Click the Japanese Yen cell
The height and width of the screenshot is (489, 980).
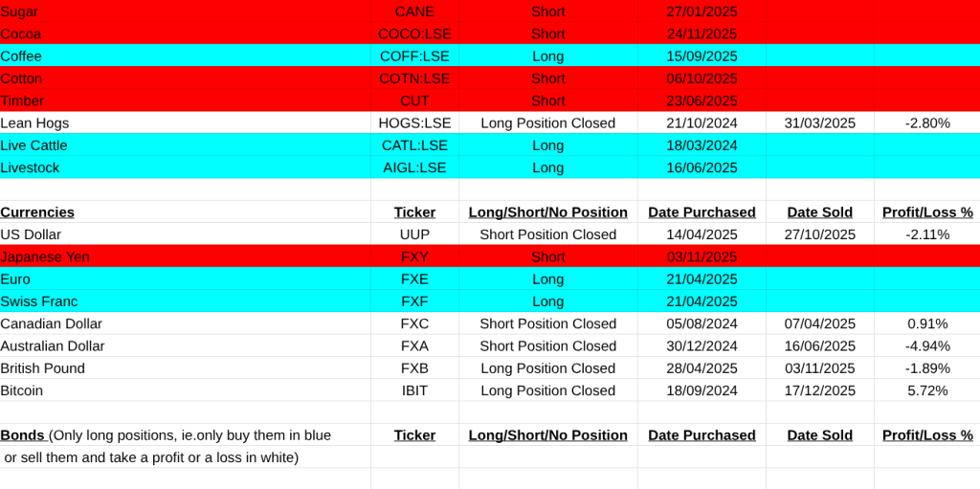pyautogui.click(x=43, y=256)
